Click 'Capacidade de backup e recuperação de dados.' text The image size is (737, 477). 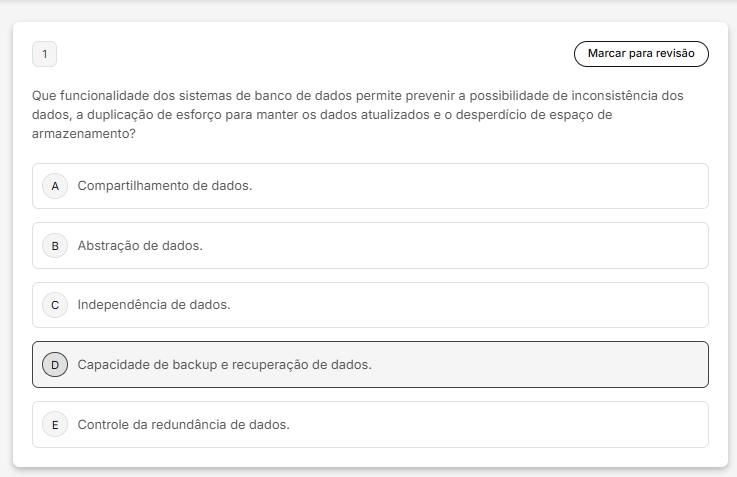225,365
